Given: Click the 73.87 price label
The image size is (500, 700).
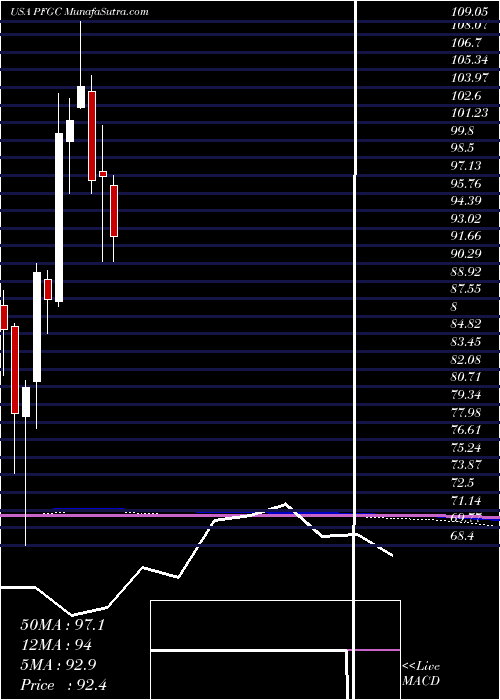Looking at the screenshot, I should (469, 465).
